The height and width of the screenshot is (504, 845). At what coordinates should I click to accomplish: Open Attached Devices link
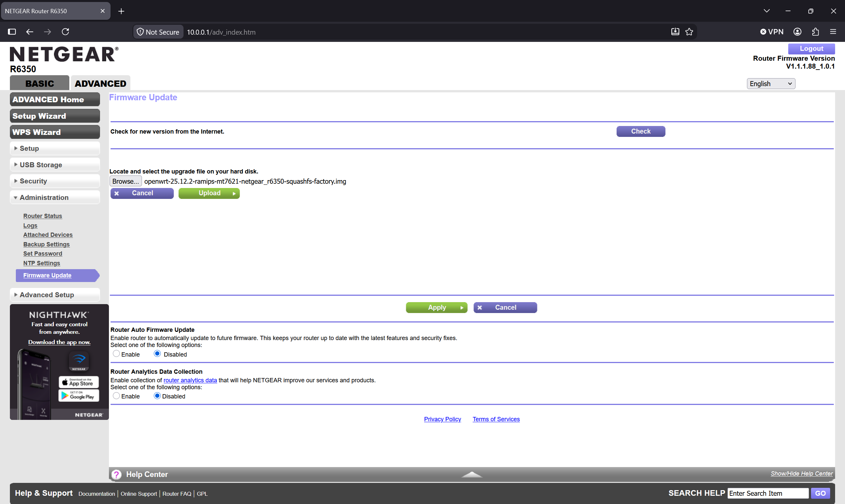[x=48, y=235]
